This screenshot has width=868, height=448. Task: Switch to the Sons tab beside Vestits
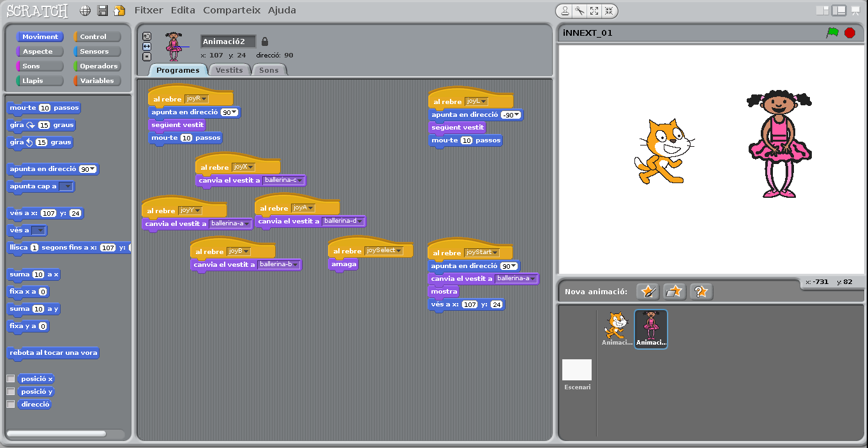click(269, 70)
